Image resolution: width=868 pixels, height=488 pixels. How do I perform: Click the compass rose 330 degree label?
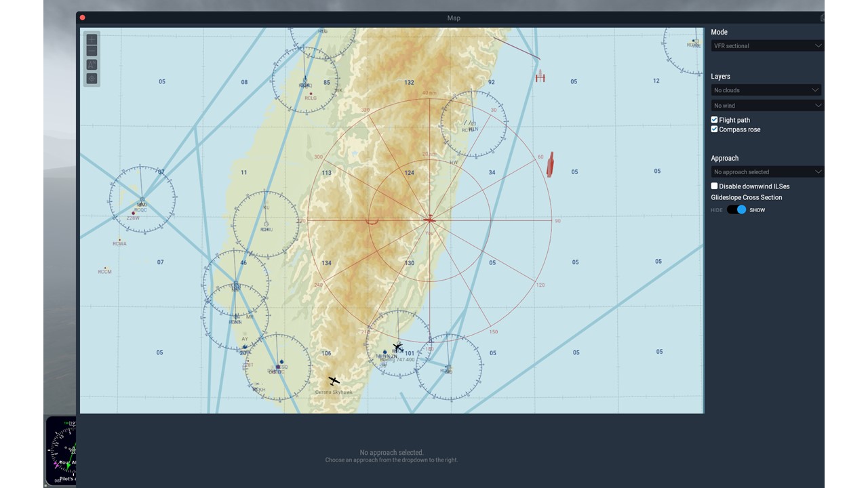[366, 110]
